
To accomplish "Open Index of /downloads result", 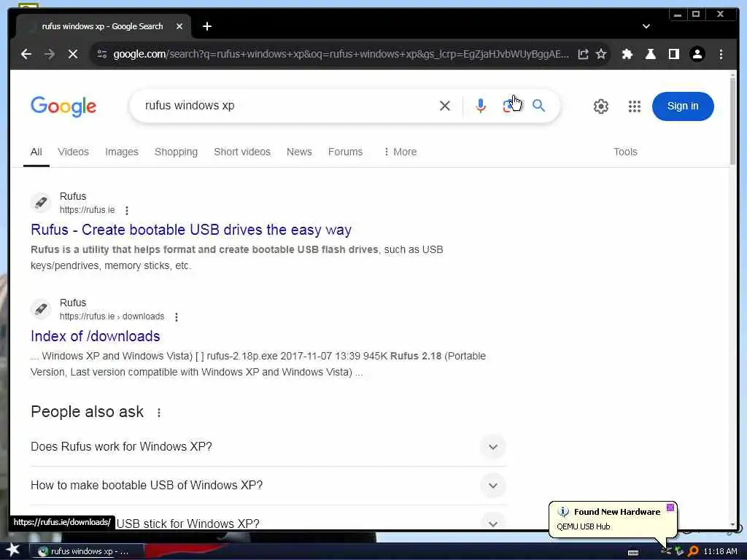I will pyautogui.click(x=96, y=336).
